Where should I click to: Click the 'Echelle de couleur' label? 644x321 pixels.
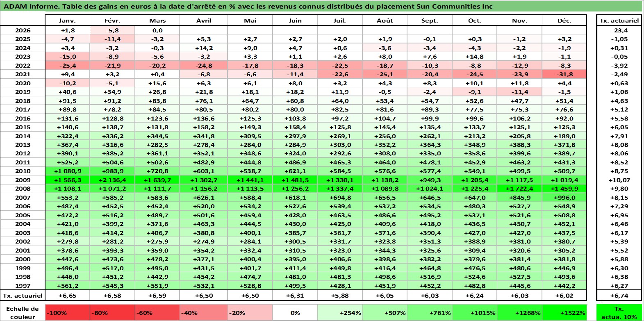(x=23, y=313)
